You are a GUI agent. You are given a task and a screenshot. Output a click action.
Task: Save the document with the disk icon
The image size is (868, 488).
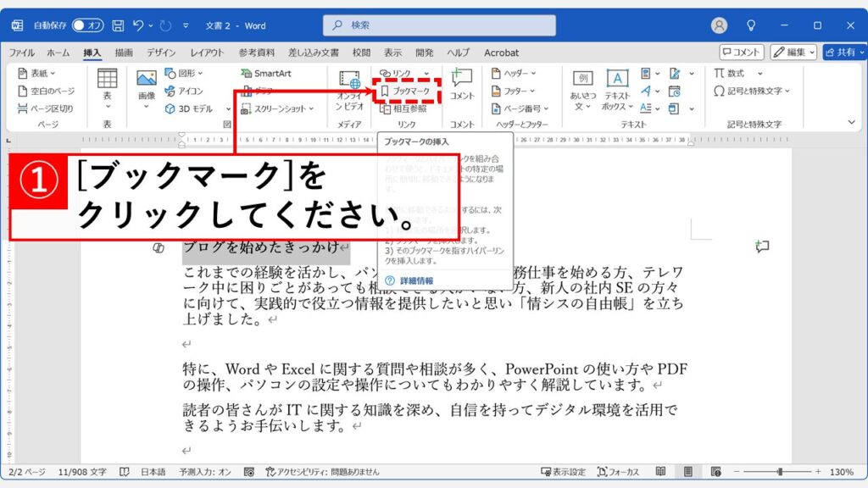point(118,25)
